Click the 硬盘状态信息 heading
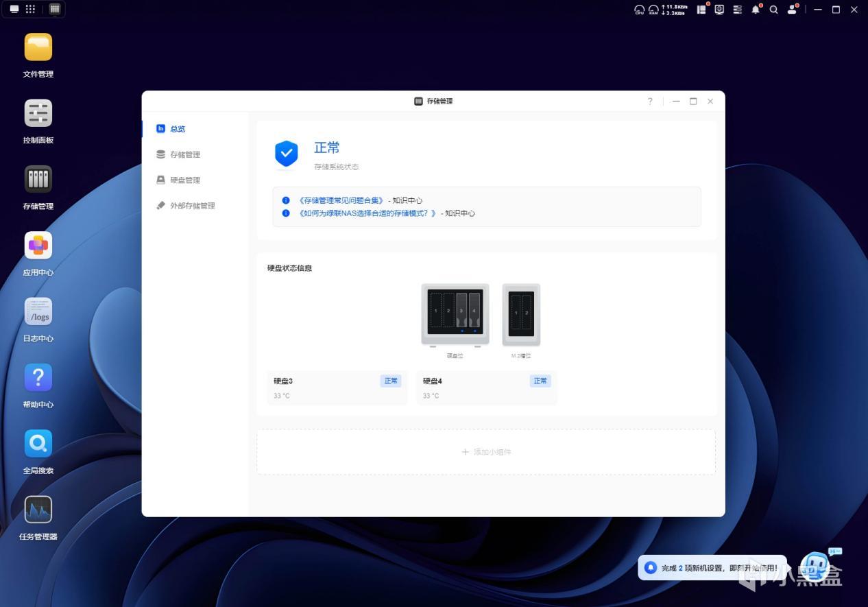The height and width of the screenshot is (607, 868). 289,268
